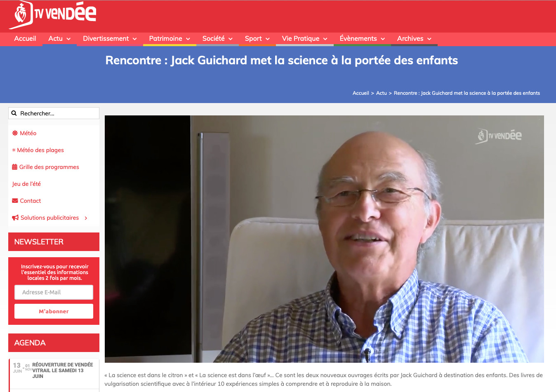Click the Contact envelope icon
Screen dimensions: 556x392
[x=15, y=201]
